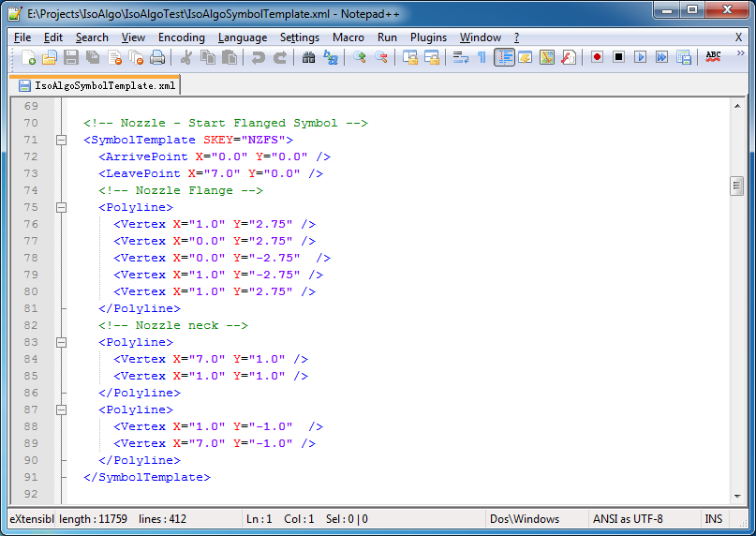
Task: Open the Encoding menu
Action: coord(182,37)
